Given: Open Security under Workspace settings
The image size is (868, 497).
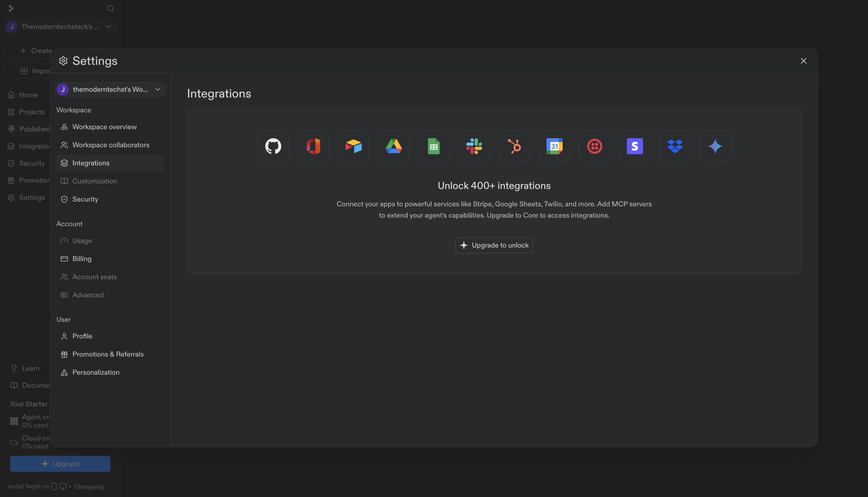Looking at the screenshot, I should tap(110, 199).
